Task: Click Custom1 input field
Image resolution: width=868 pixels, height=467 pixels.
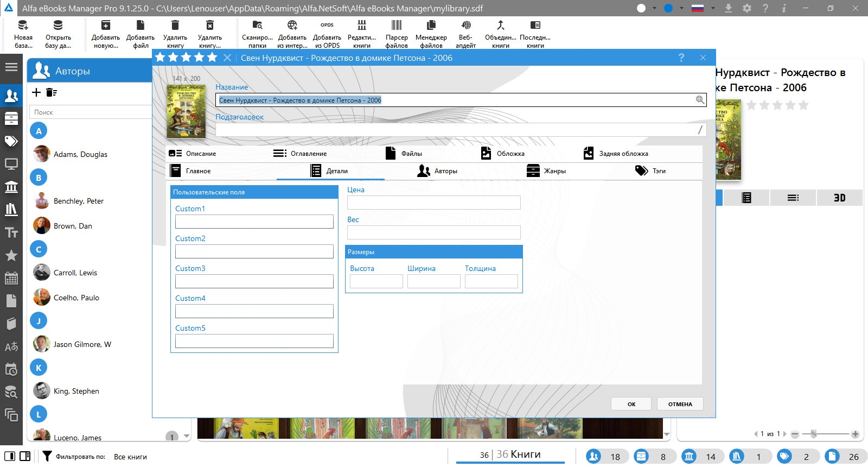Action: click(254, 222)
